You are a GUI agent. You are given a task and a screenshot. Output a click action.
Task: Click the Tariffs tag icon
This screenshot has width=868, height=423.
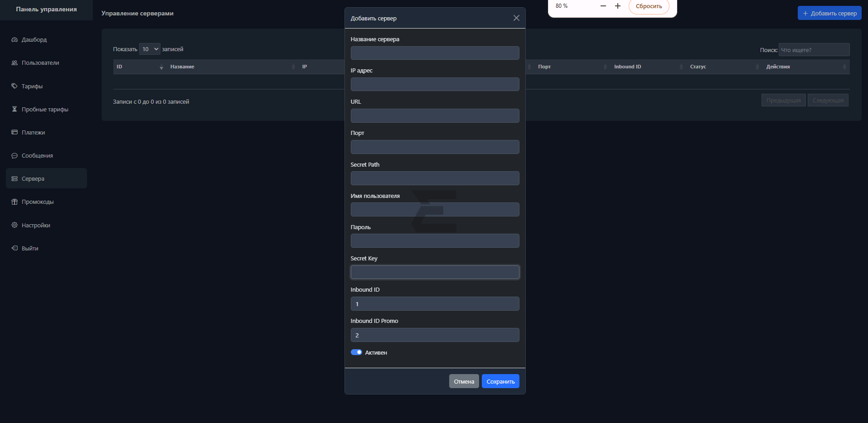coord(15,86)
